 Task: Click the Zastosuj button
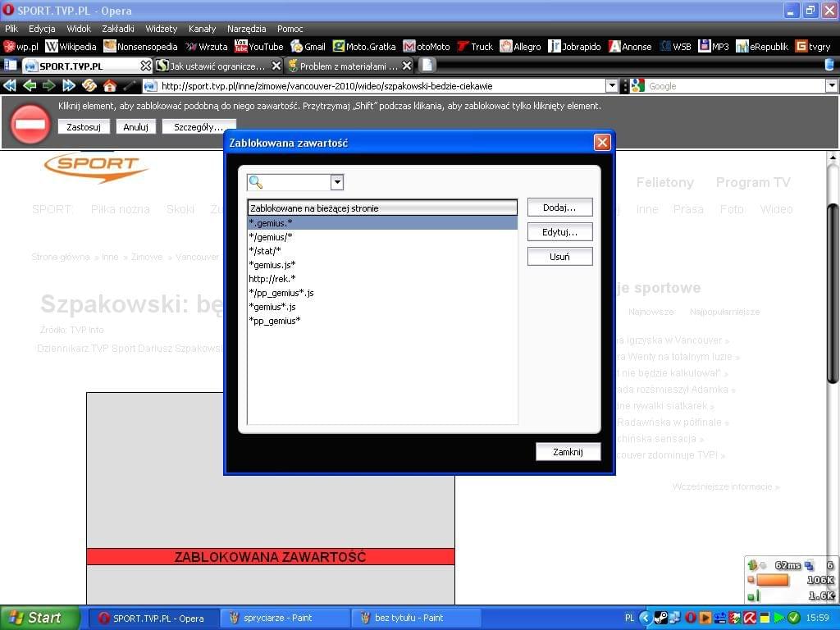84,127
